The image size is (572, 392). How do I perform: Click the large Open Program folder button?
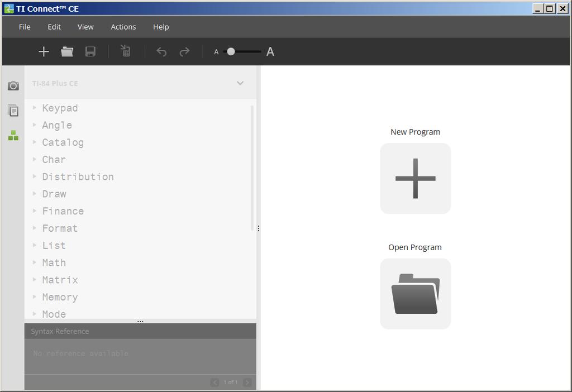click(x=416, y=294)
